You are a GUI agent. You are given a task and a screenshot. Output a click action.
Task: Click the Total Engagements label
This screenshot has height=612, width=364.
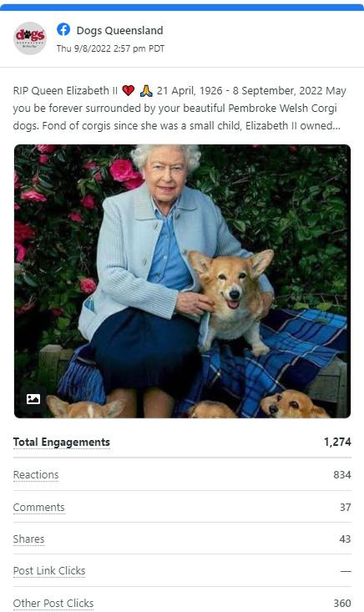[62, 443]
